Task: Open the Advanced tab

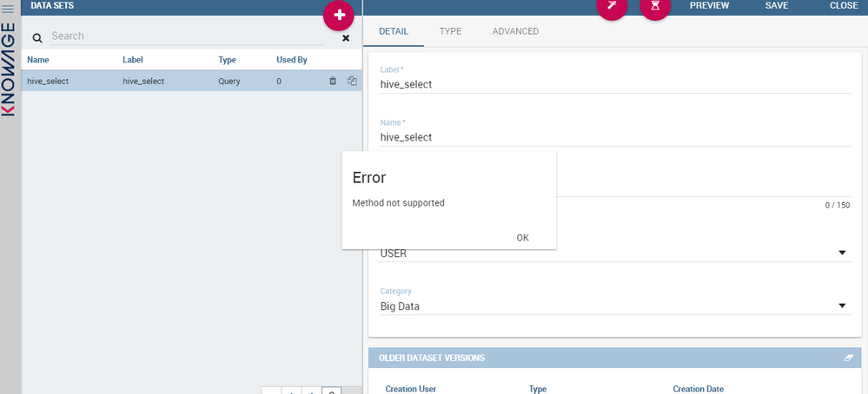Action: click(x=515, y=31)
